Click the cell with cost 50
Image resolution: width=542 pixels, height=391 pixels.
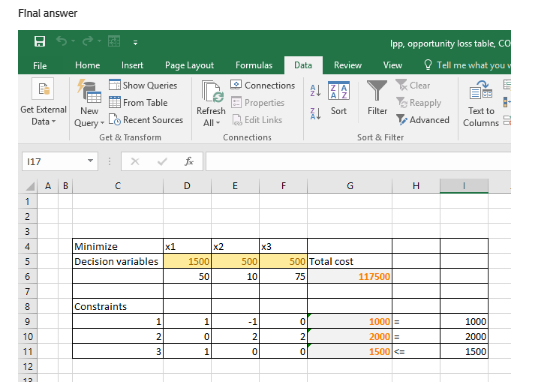click(187, 277)
